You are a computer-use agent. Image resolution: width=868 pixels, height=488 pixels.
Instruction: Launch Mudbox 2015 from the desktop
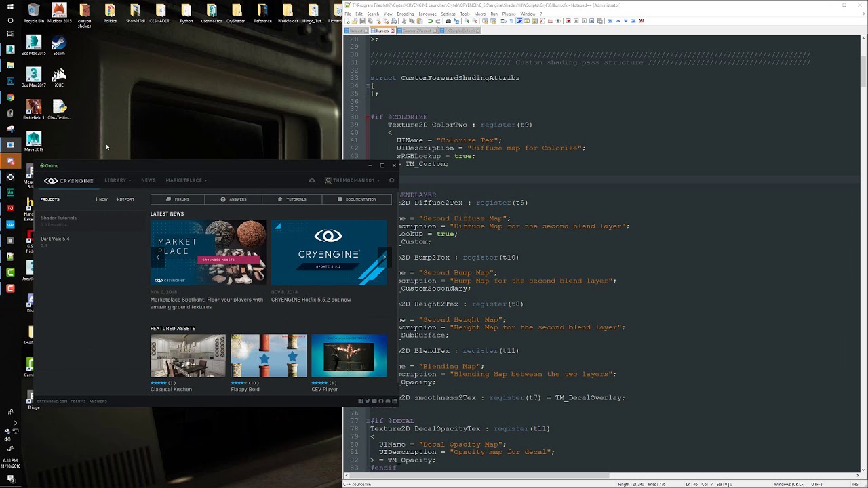click(59, 13)
